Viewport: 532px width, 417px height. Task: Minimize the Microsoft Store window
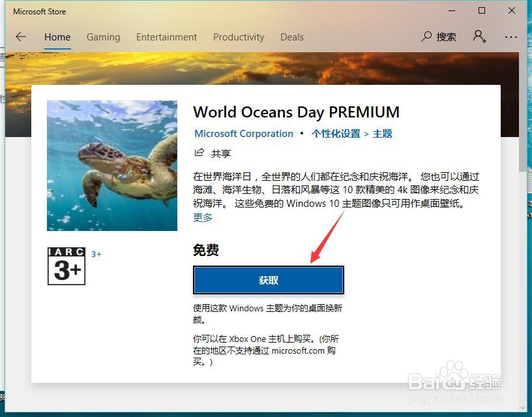452,11
